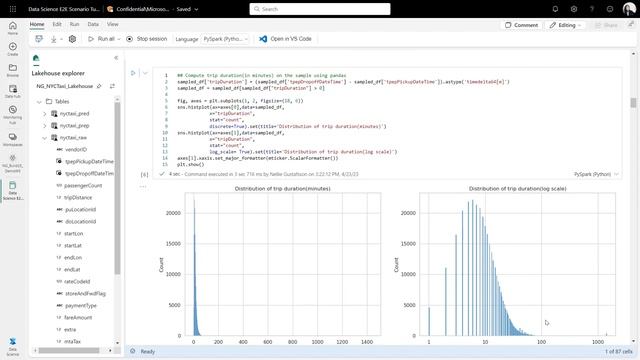Open the help question mark icon

click(x=592, y=9)
